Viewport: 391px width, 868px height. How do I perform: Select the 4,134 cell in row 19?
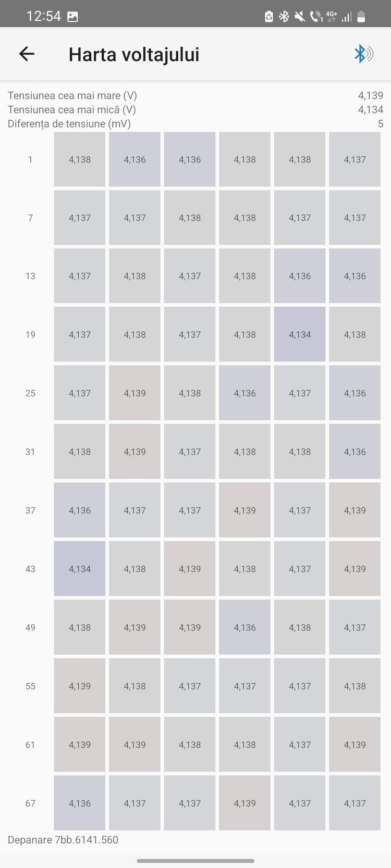tap(300, 334)
